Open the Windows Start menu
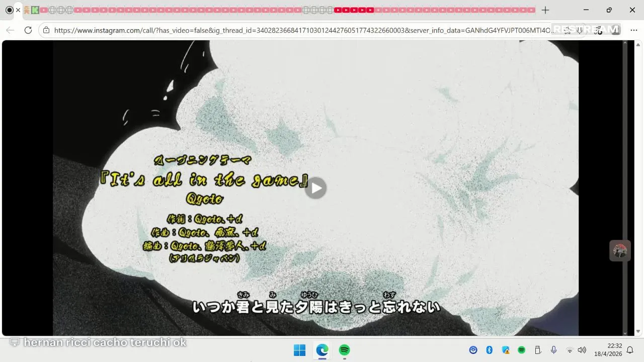644x362 pixels. 299,350
